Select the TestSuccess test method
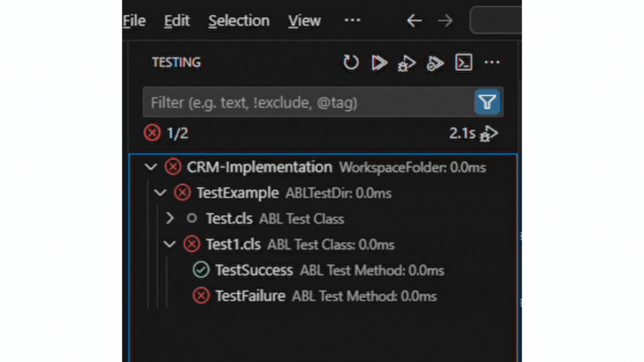 [x=254, y=270]
